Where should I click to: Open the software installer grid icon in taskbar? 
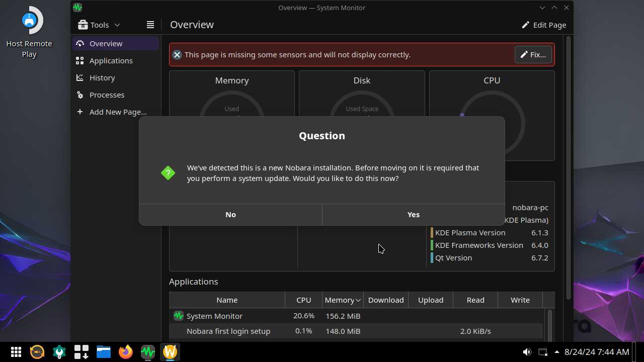[x=82, y=352]
